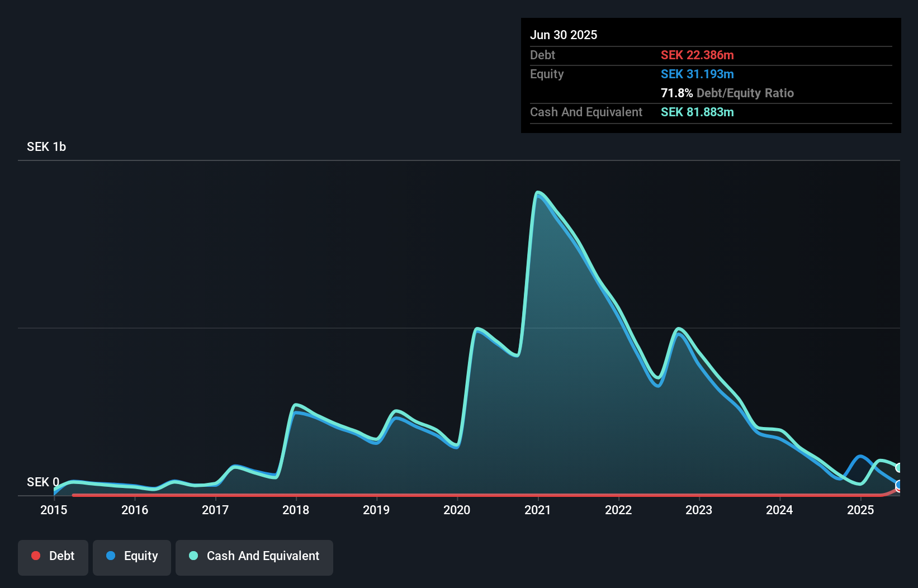Expand the Jun 30 2025 tooltip header

(x=564, y=35)
